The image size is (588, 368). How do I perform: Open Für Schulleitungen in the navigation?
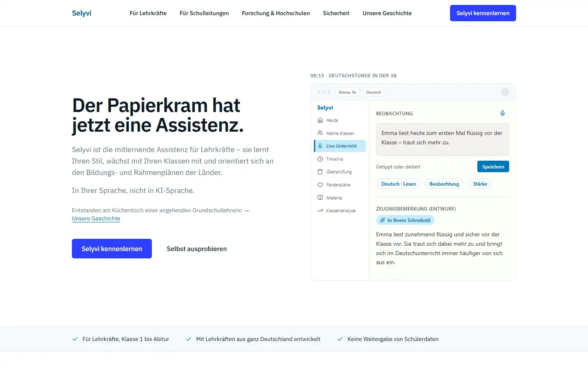(204, 13)
